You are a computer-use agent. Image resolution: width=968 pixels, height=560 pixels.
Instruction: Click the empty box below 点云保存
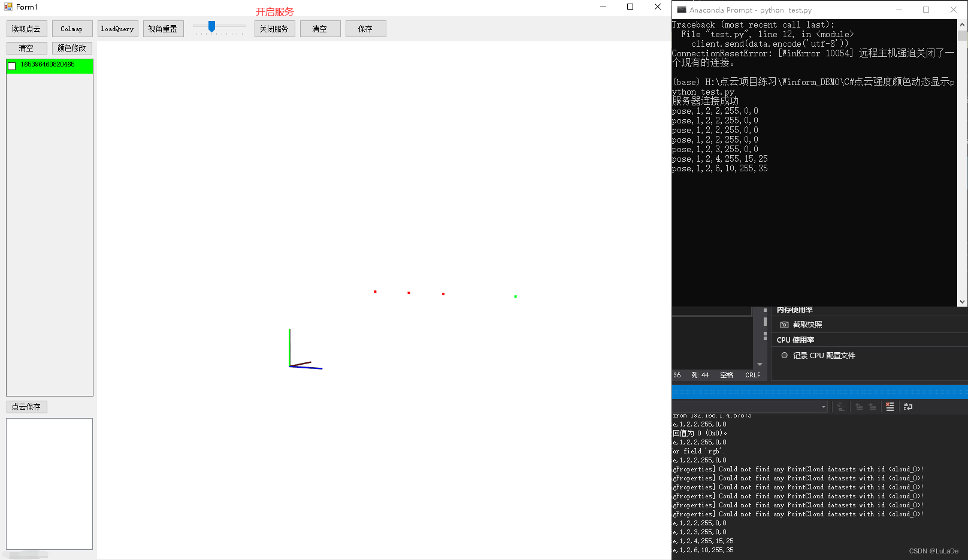coord(50,484)
